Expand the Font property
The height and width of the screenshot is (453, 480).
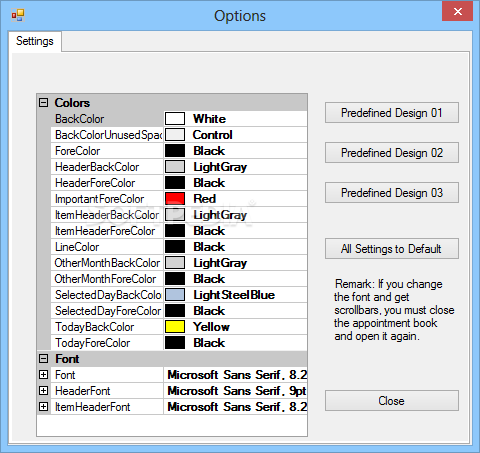pyautogui.click(x=43, y=375)
